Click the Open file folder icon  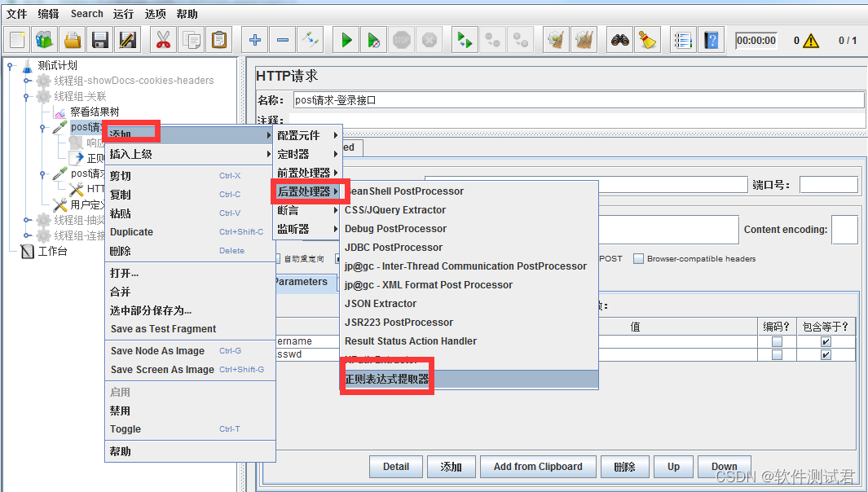[x=72, y=40]
